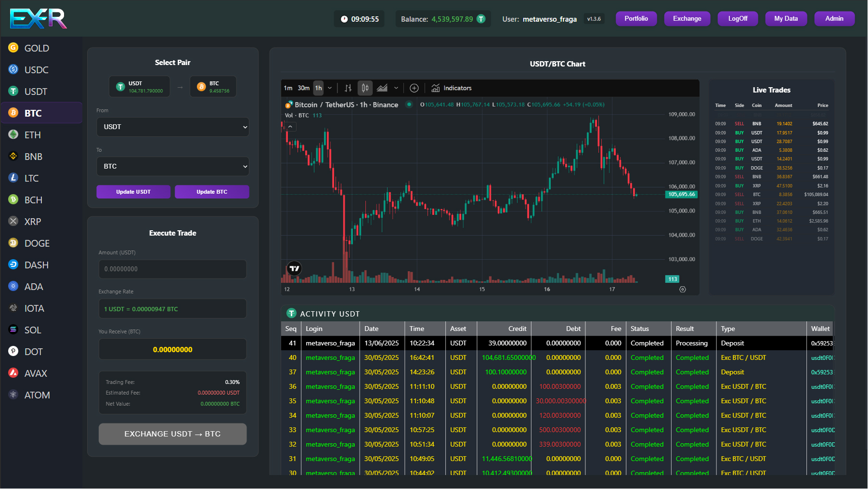Click the Update BTC button
Viewport: 868px width, 489px height.
click(212, 192)
